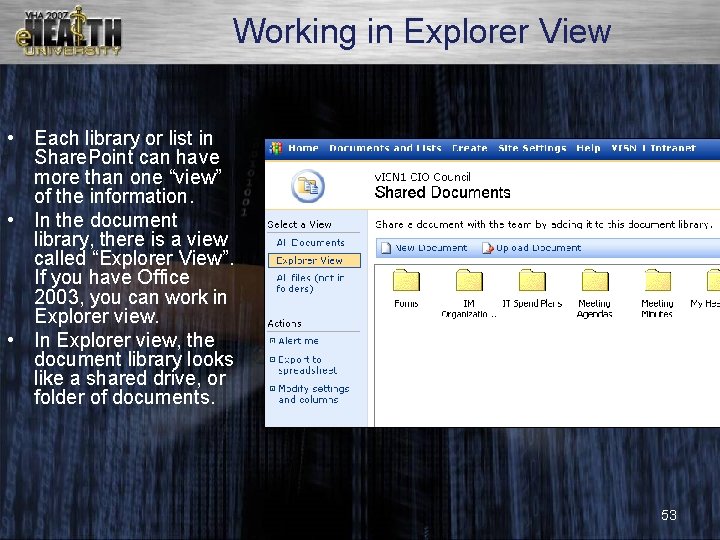Select the Explorer View option
Image resolution: width=720 pixels, height=540 pixels.
click(x=315, y=260)
